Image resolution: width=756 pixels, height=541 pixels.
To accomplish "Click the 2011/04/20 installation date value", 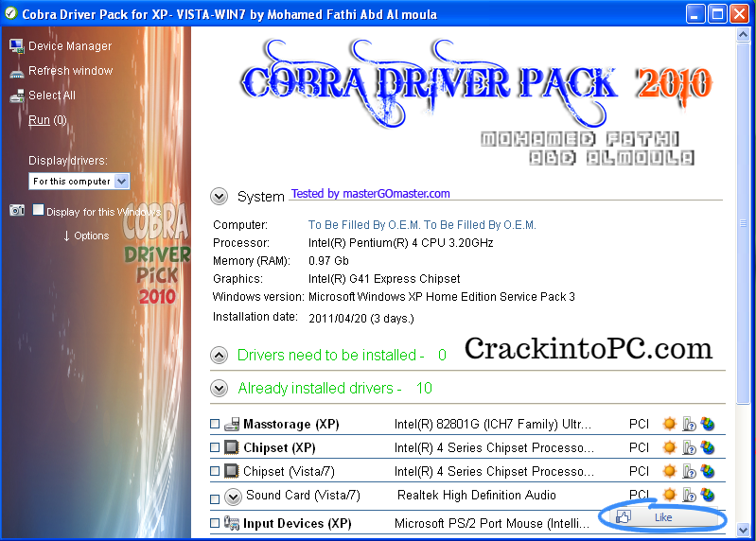I will (x=361, y=319).
